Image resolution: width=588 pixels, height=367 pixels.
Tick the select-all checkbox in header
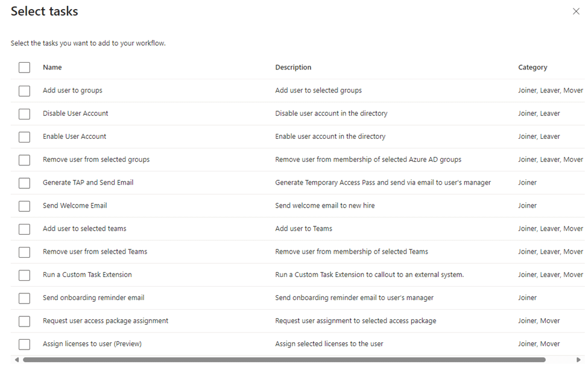[x=24, y=68]
